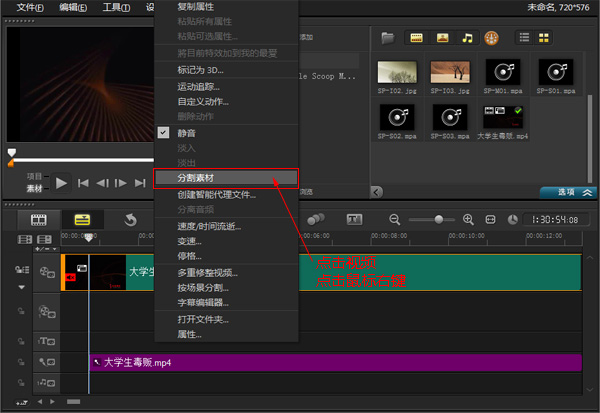Click the undo arrow in timeline toolbar
Viewport: 600px width, 413px height.
tap(130, 220)
